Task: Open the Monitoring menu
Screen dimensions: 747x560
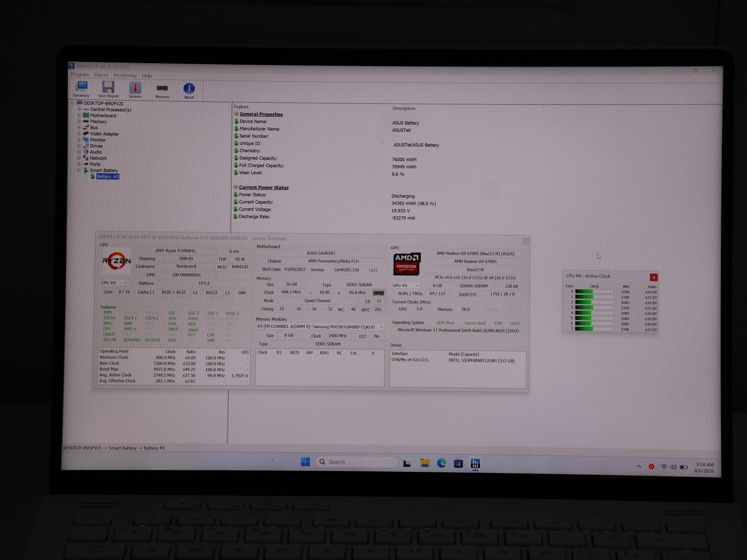Action: click(x=125, y=75)
